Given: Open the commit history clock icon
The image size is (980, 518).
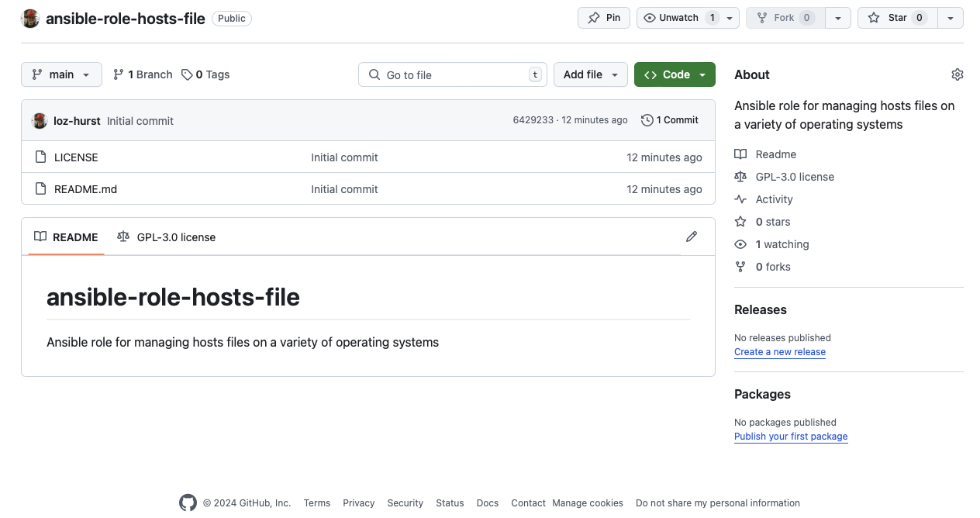Looking at the screenshot, I should 647,120.
